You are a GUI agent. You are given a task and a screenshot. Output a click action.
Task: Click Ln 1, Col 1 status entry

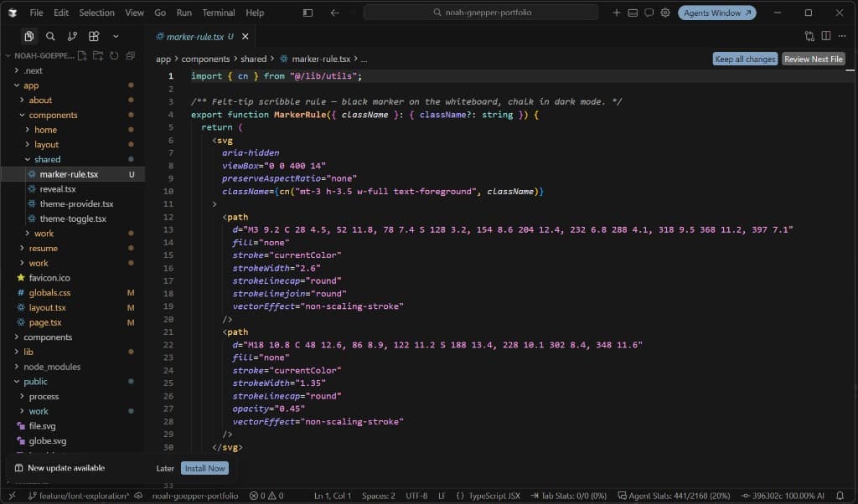(x=332, y=496)
